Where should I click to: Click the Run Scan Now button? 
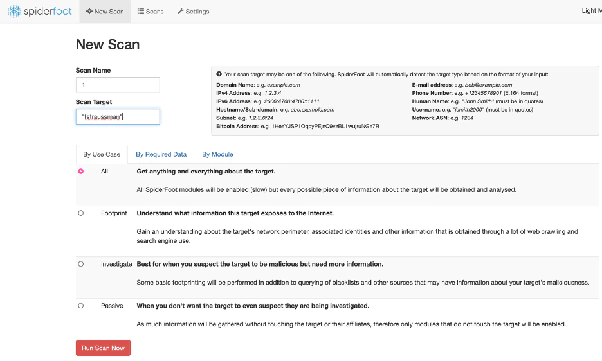click(x=103, y=348)
